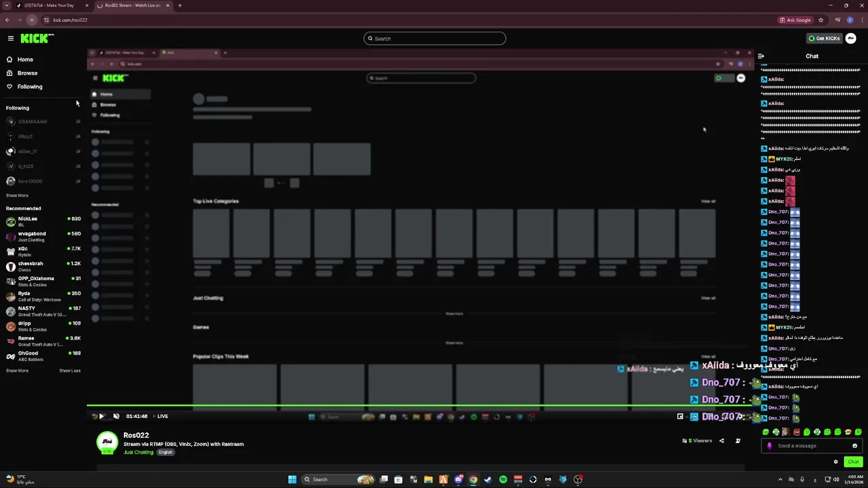
Task: Open File Explorer from the taskbar
Action: point(429,479)
